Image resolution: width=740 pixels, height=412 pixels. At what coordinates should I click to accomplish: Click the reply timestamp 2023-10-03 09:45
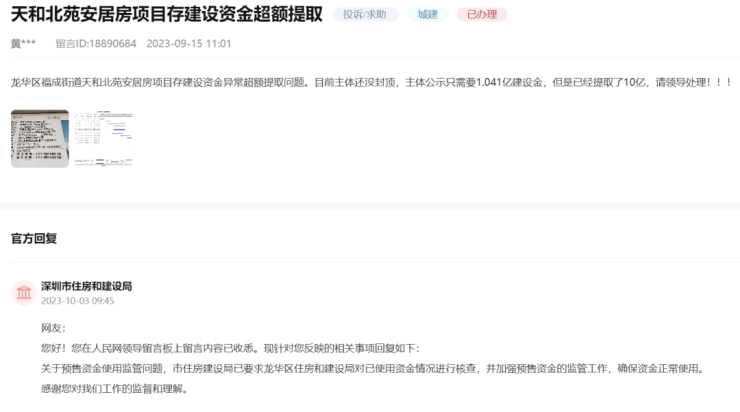(x=78, y=301)
